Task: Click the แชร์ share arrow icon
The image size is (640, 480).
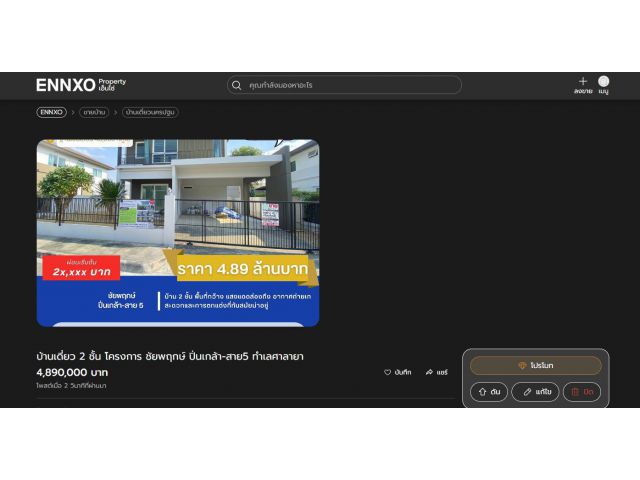Action: 429,372
